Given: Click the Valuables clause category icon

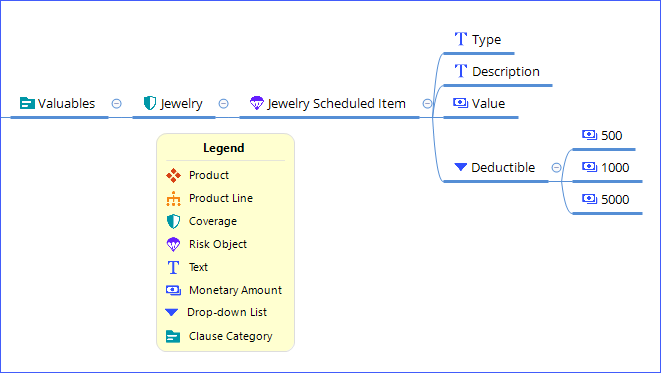Looking at the screenshot, I should click(x=27, y=103).
